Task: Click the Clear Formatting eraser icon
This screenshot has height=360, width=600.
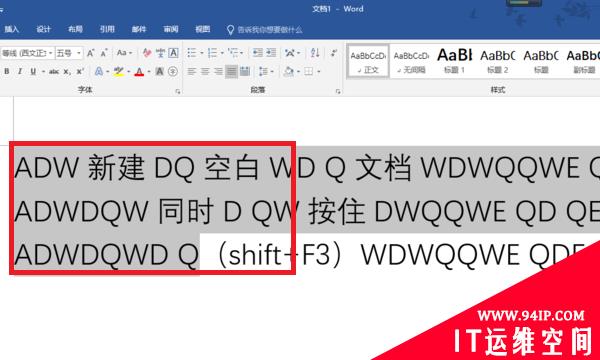Action: 147,53
